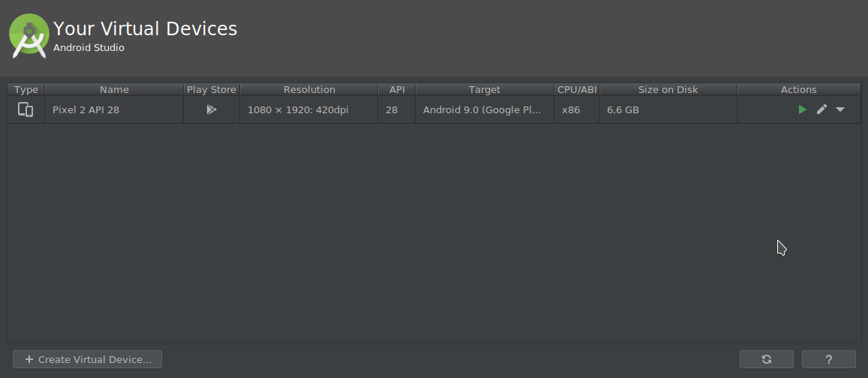Open help with the question mark button

point(829,359)
